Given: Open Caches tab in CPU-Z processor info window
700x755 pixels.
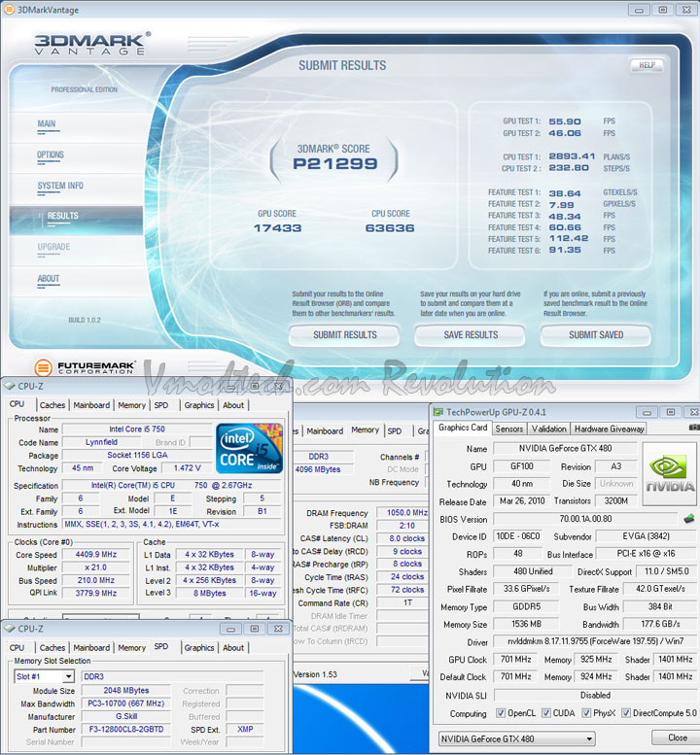Looking at the screenshot, I should coord(52,405).
